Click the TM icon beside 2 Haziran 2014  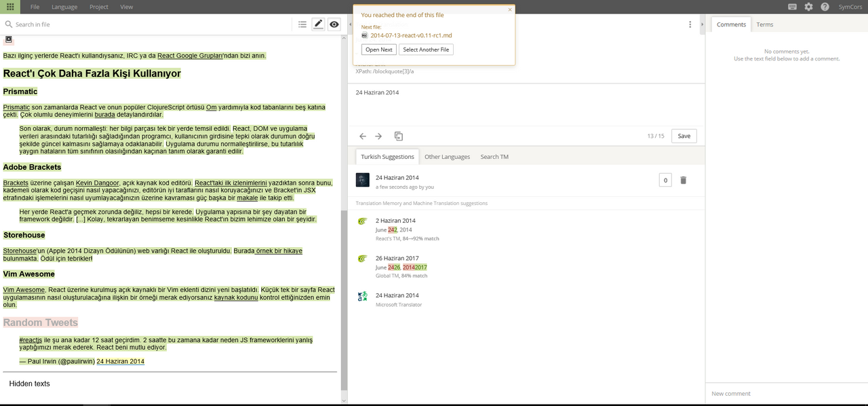[362, 221]
